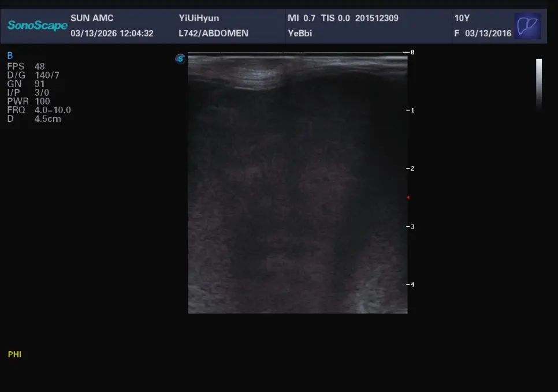The height and width of the screenshot is (392, 558).
Task: Click the patient ID 201512309
Action: point(377,18)
